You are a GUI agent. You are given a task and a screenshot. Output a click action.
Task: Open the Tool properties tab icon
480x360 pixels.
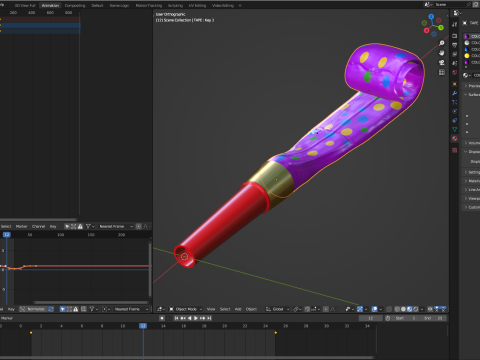tap(455, 25)
